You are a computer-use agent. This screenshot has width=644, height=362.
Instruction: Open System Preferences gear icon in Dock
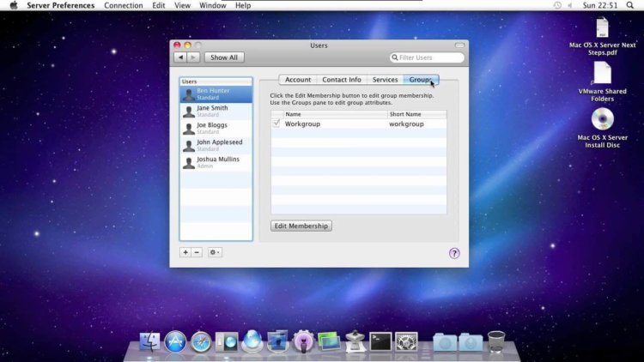(x=406, y=341)
